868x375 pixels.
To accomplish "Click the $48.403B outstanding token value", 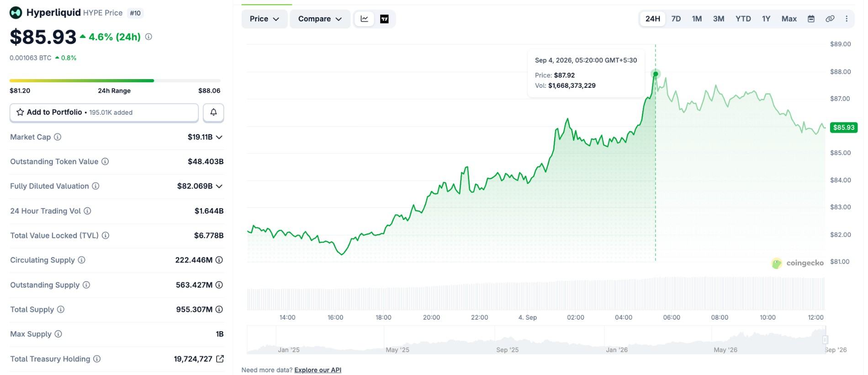I will click(206, 161).
